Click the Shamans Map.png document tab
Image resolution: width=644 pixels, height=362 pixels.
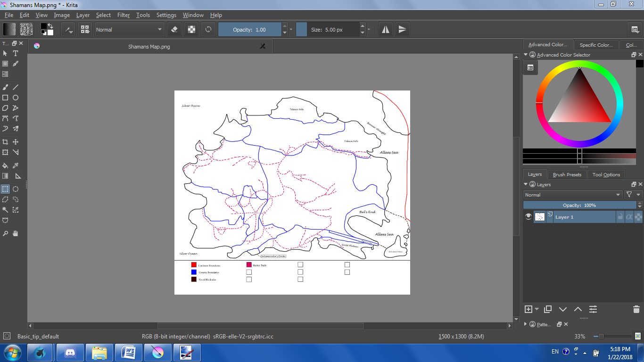tap(149, 47)
